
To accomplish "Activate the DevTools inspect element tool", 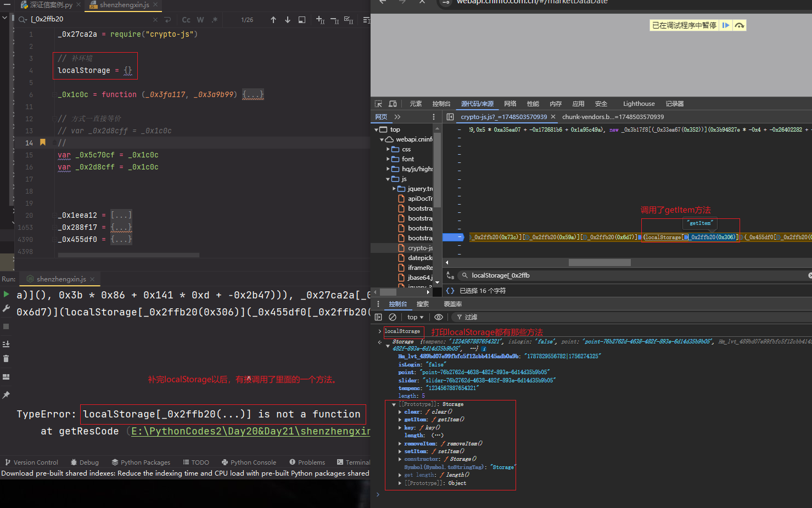I will (378, 104).
